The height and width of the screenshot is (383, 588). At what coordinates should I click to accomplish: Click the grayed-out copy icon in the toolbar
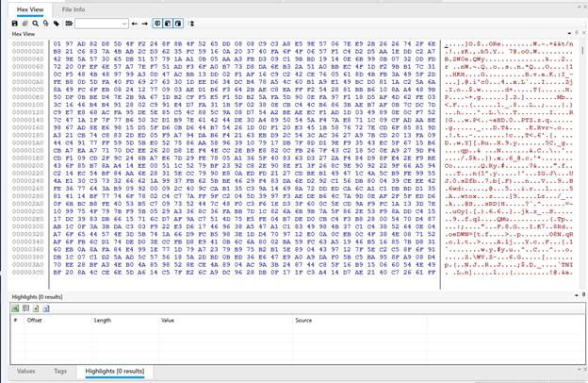tap(25, 24)
